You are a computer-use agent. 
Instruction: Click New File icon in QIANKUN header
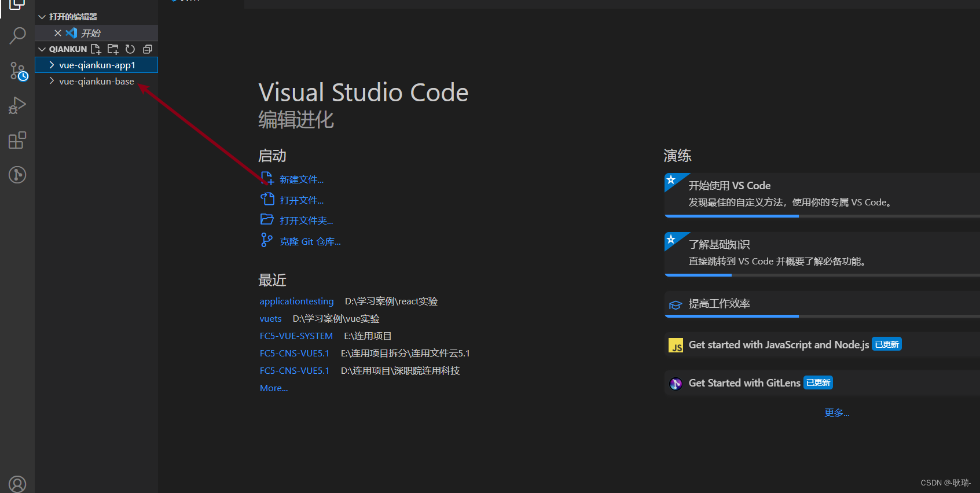[x=96, y=49]
